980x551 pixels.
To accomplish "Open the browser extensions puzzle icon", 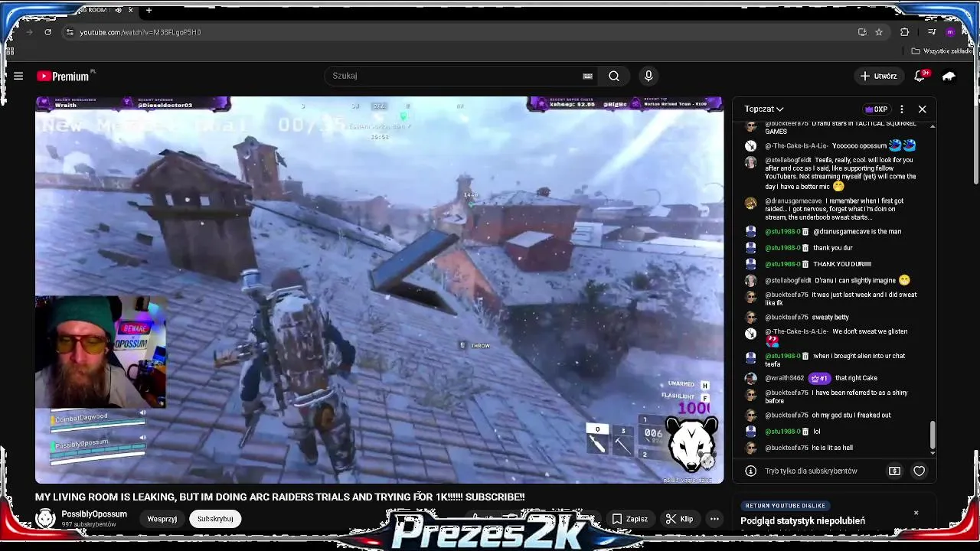I will click(904, 32).
